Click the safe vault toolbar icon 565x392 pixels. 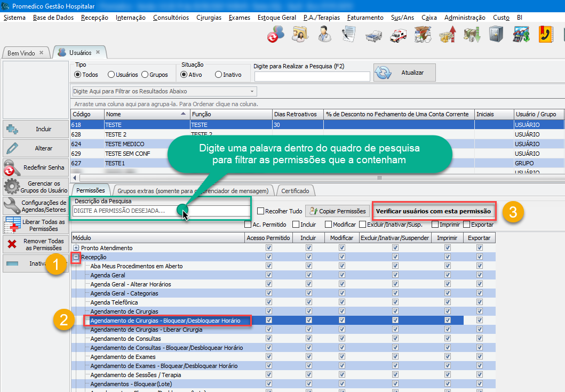point(496,35)
